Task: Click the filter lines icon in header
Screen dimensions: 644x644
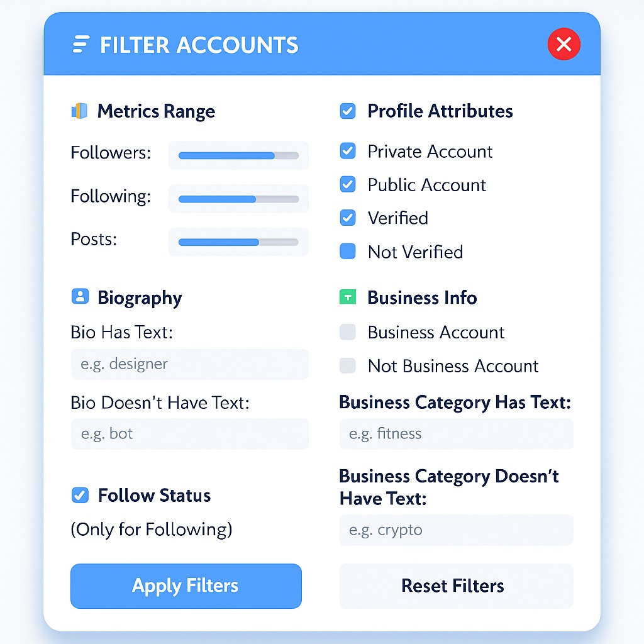Action: (81, 45)
